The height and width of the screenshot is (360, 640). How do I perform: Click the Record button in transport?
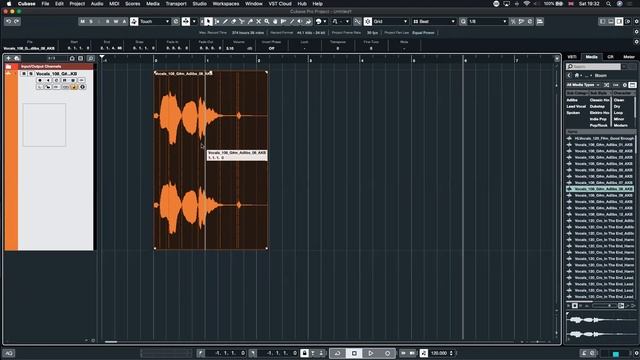tap(387, 353)
